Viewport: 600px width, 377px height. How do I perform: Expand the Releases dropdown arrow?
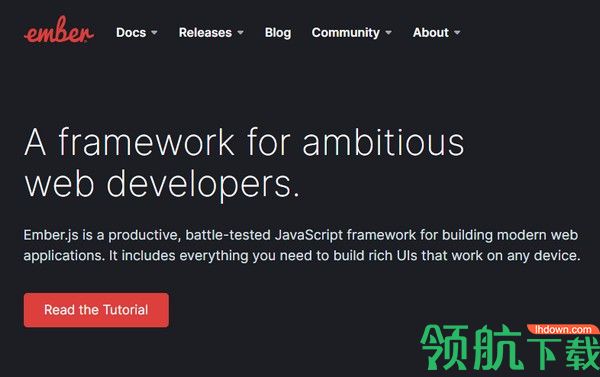(x=240, y=33)
